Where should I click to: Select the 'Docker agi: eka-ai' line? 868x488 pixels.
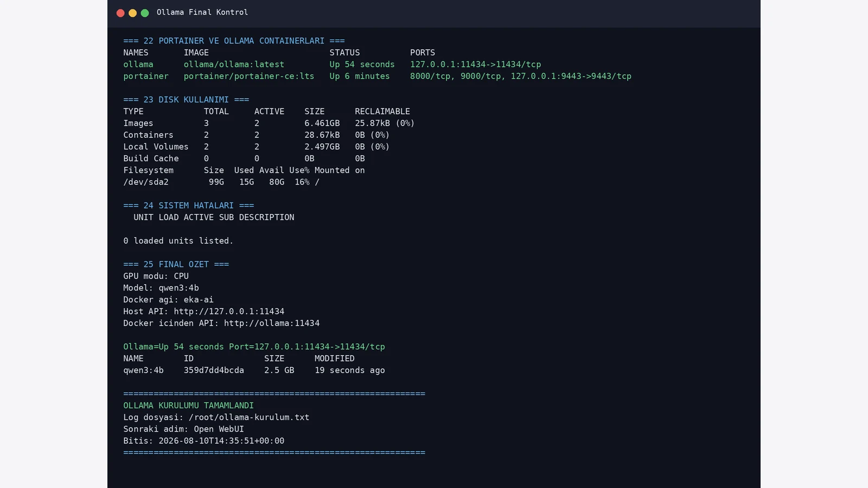pos(168,300)
